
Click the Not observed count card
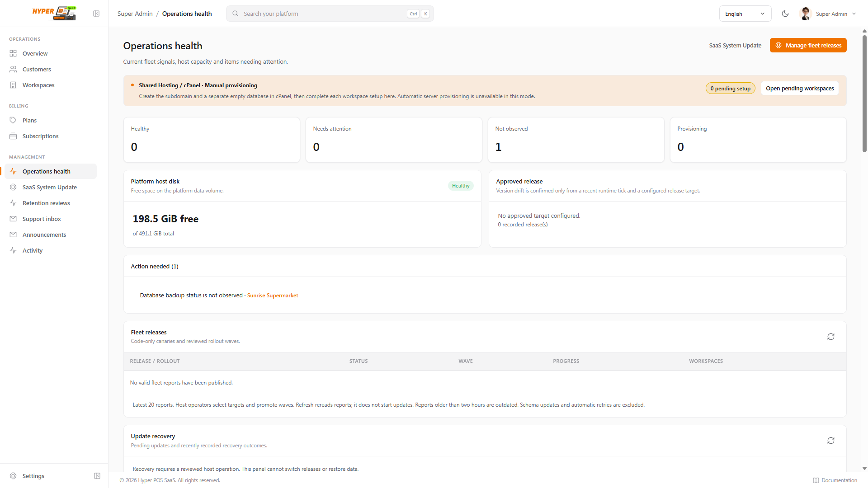tap(576, 140)
